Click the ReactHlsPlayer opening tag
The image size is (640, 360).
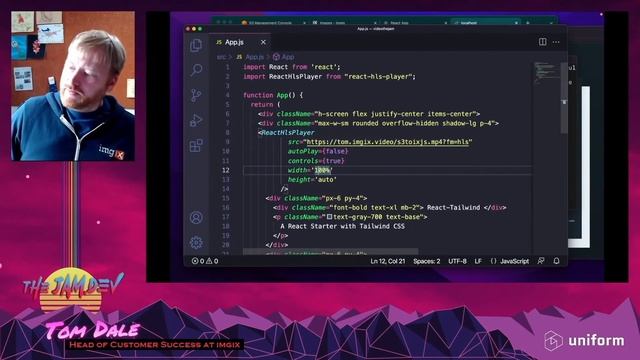[286, 133]
